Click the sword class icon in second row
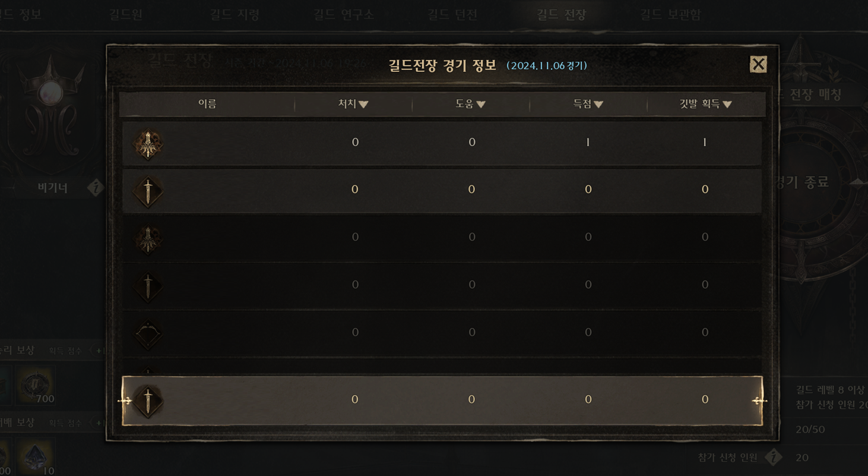 (148, 191)
